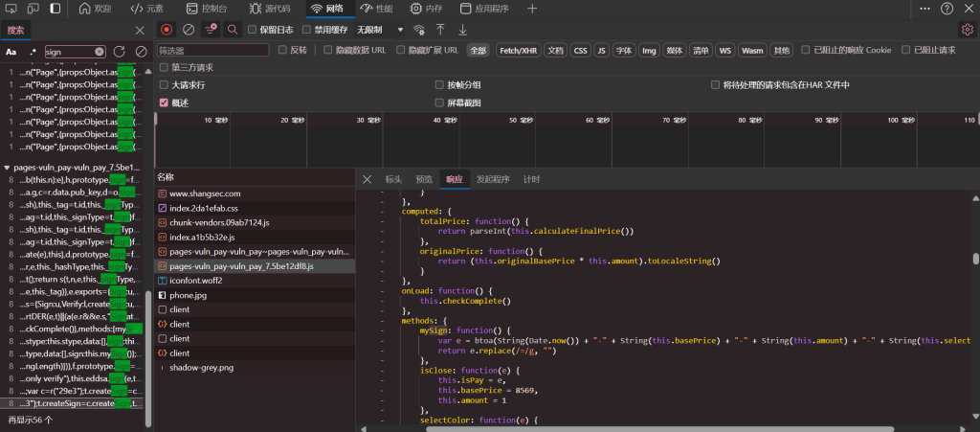Switch to the 控制台 tab
980x432 pixels.
click(x=205, y=9)
